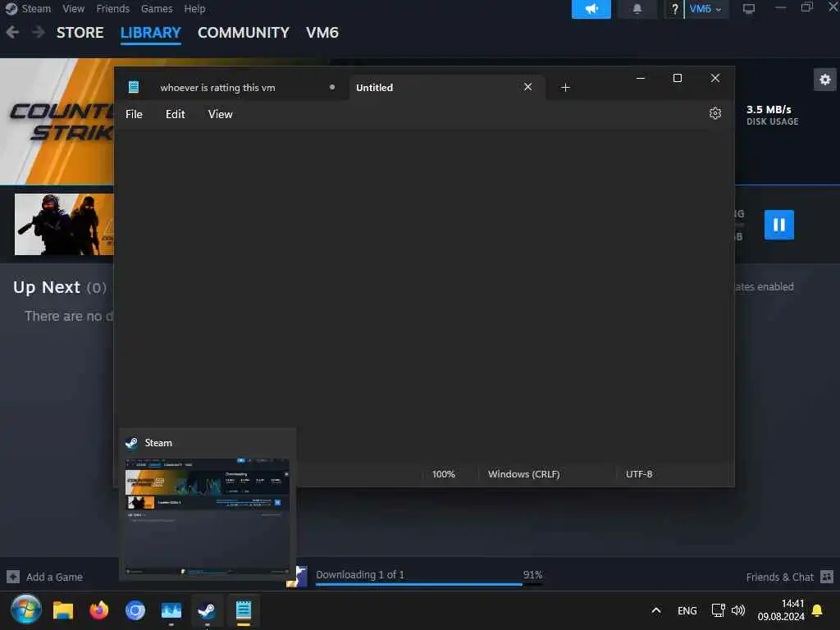Click the Steam taskbar preview thumbnail
840x630 pixels.
tap(208, 517)
